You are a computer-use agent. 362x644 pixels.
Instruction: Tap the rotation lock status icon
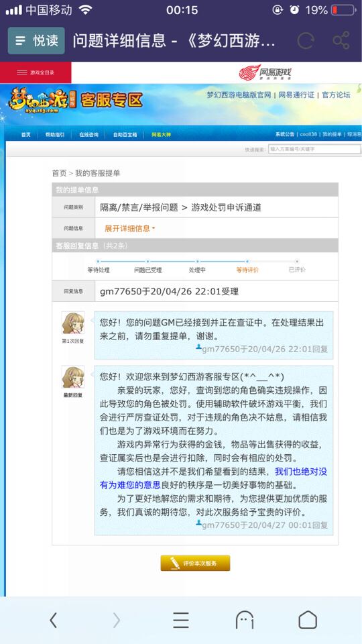click(x=278, y=10)
